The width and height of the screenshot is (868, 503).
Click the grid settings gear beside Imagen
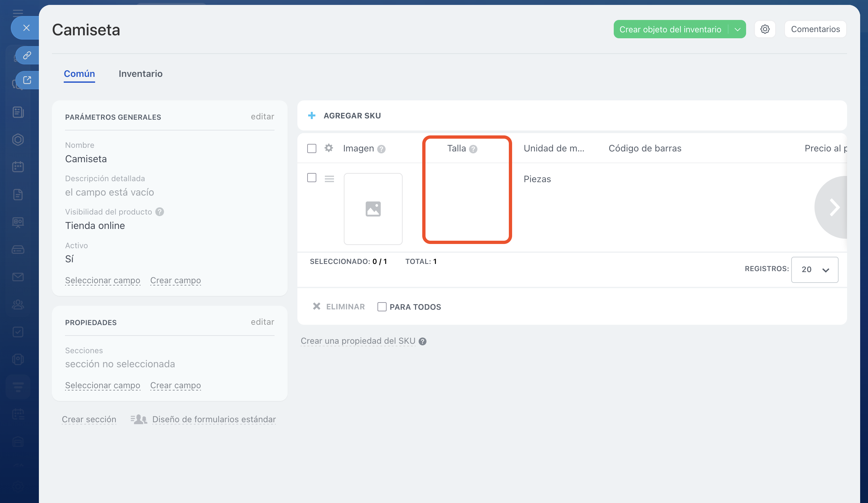[x=328, y=148]
